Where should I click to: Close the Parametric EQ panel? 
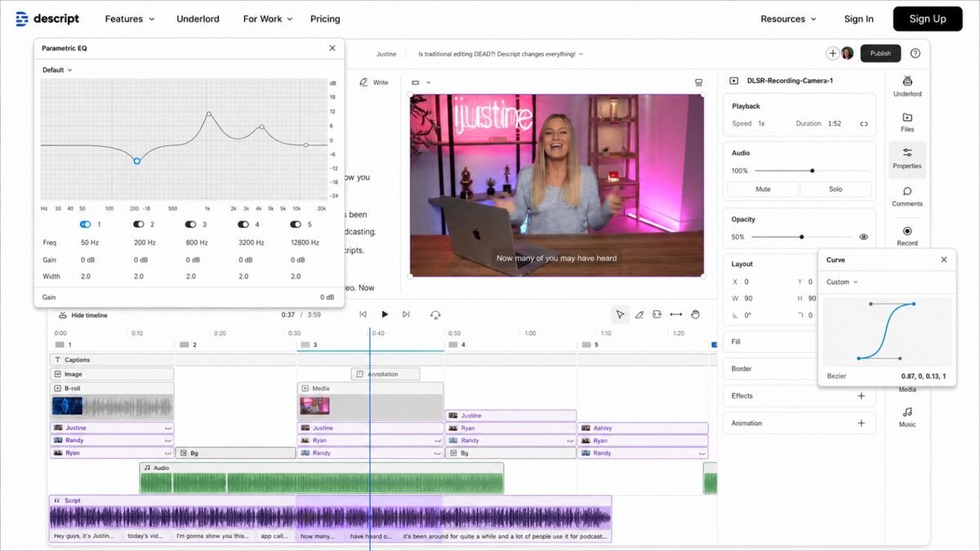coord(332,48)
